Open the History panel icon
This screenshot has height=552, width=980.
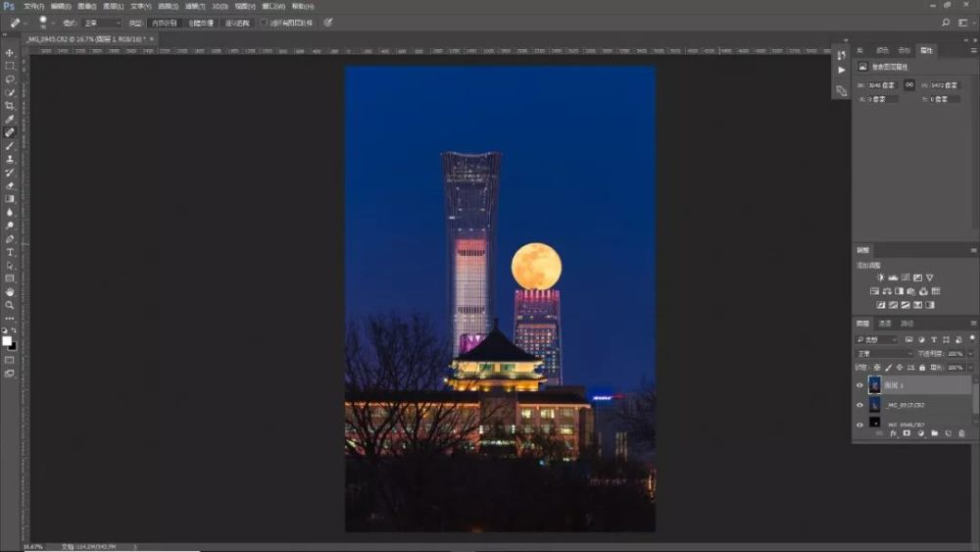(x=841, y=55)
